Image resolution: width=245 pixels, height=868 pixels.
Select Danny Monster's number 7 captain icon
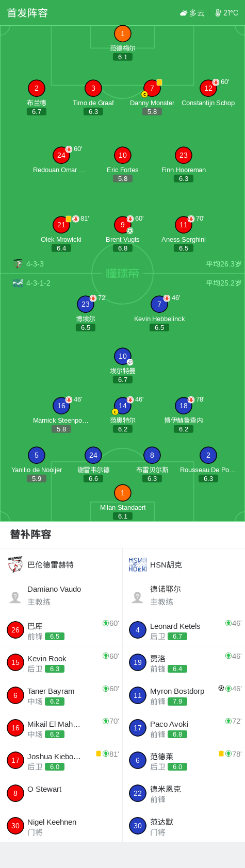[152, 88]
